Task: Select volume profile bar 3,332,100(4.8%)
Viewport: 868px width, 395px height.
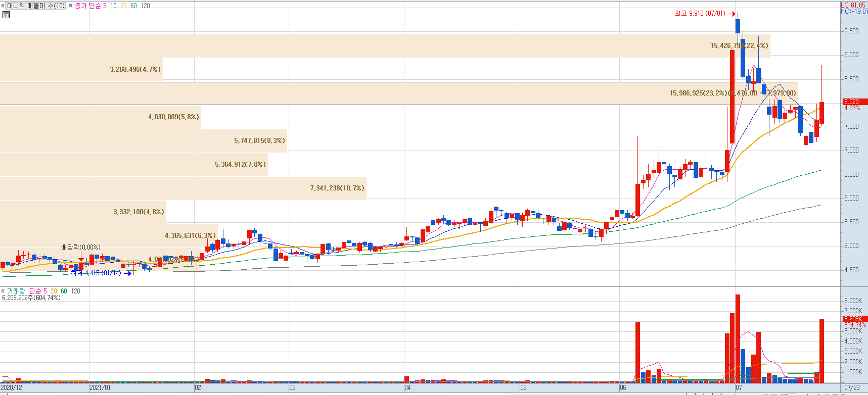Action: [x=83, y=212]
